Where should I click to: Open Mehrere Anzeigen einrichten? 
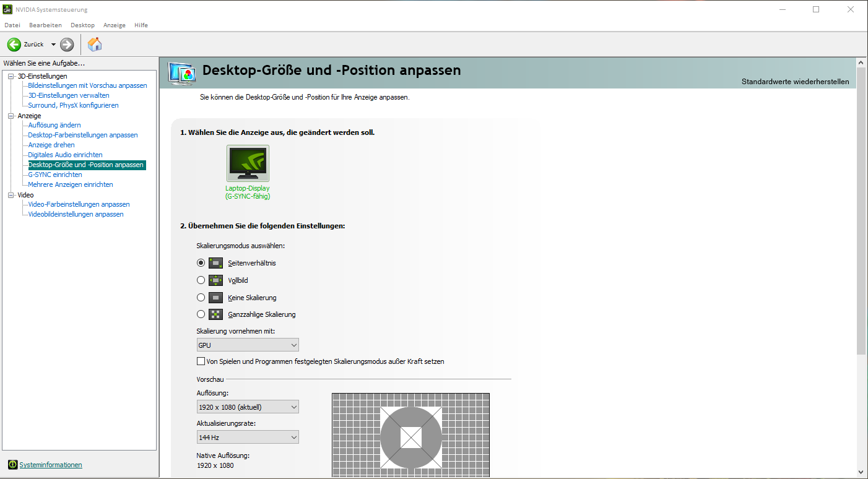[x=71, y=184]
